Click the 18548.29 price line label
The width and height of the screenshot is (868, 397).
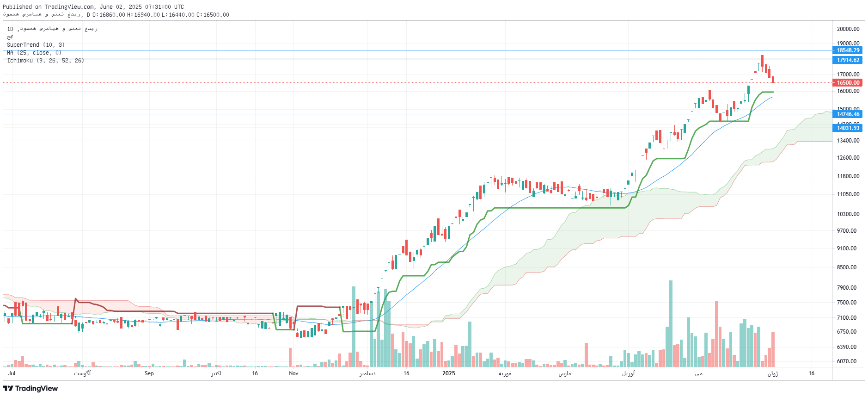(x=848, y=50)
